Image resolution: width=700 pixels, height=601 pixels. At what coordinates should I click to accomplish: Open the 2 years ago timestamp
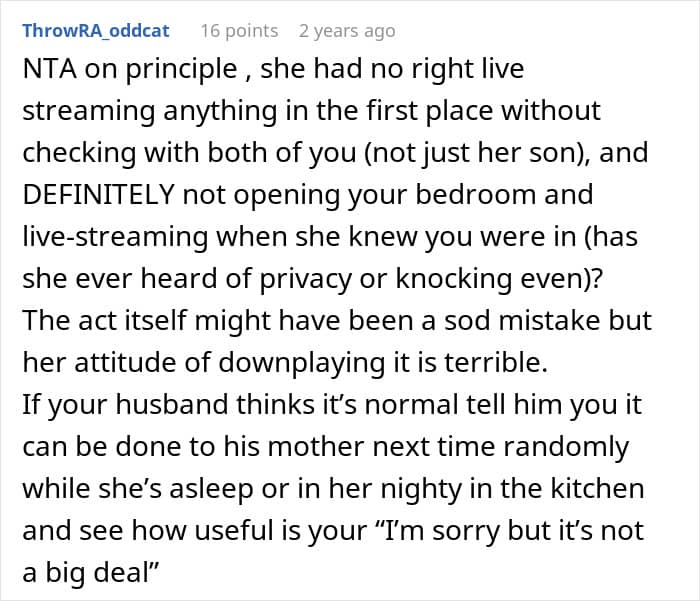347,31
